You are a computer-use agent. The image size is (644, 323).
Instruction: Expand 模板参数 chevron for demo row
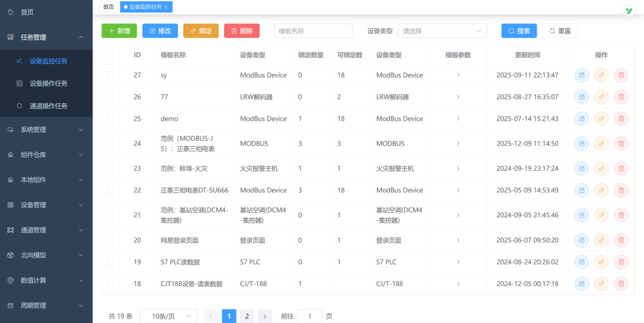(x=458, y=119)
